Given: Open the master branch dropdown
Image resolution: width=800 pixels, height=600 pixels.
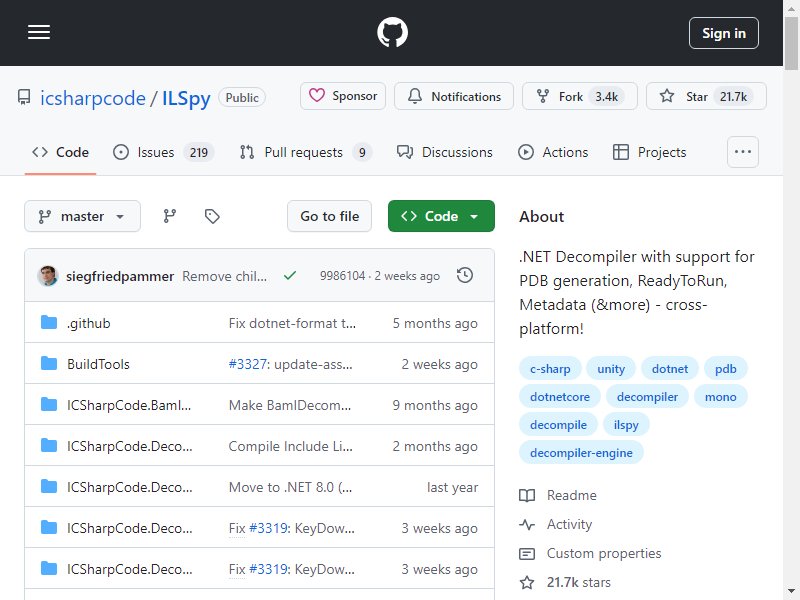Looking at the screenshot, I should pos(82,216).
